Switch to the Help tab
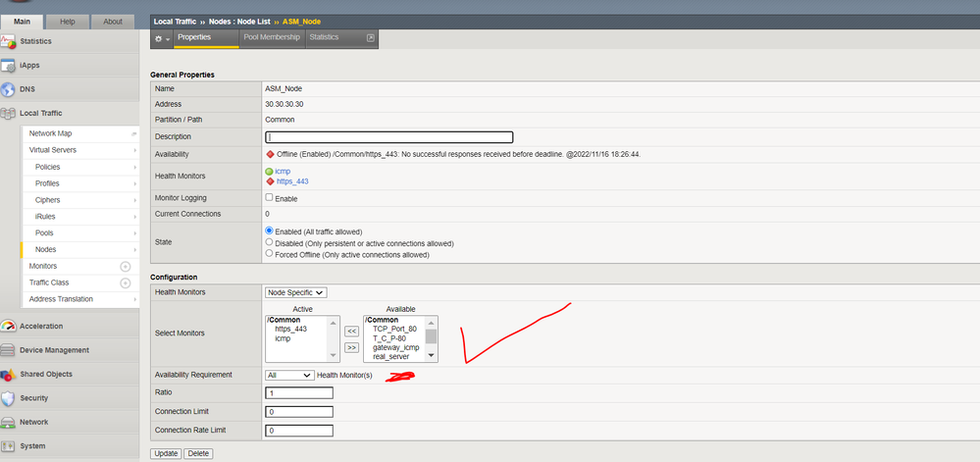 tap(68, 21)
